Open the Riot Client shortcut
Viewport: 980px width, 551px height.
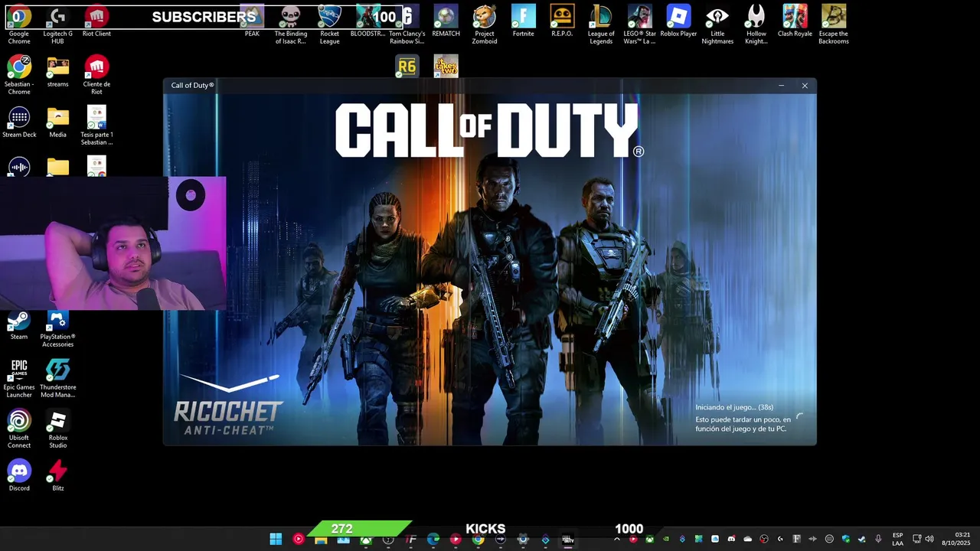point(96,21)
